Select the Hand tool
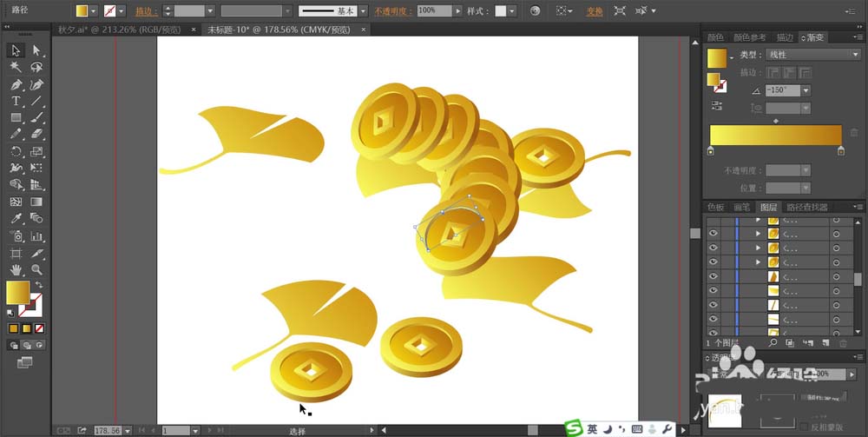 click(16, 269)
